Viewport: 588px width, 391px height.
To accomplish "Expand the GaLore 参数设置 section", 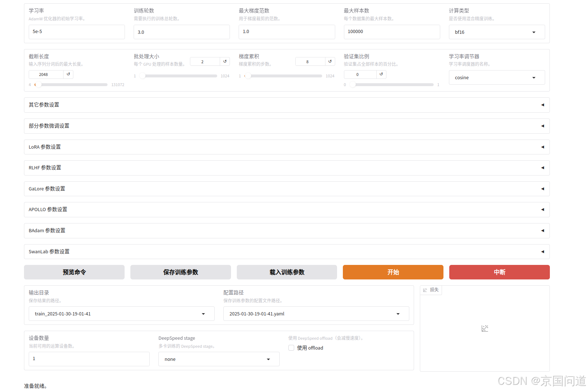I will point(287,189).
